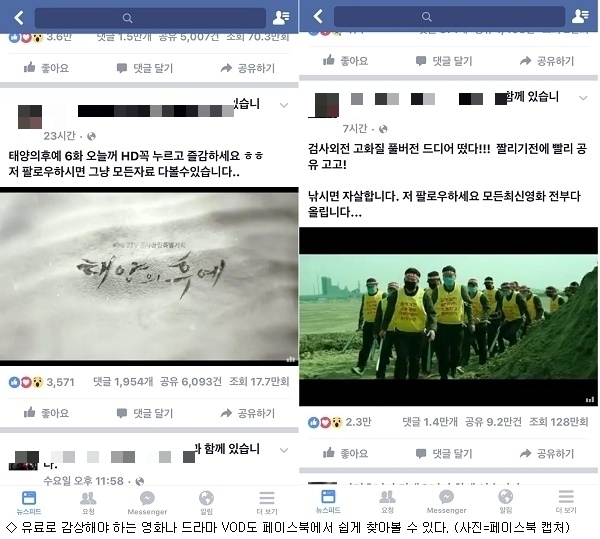Like the 검사외전 video post
This screenshot has height=539, width=600.
[345, 453]
